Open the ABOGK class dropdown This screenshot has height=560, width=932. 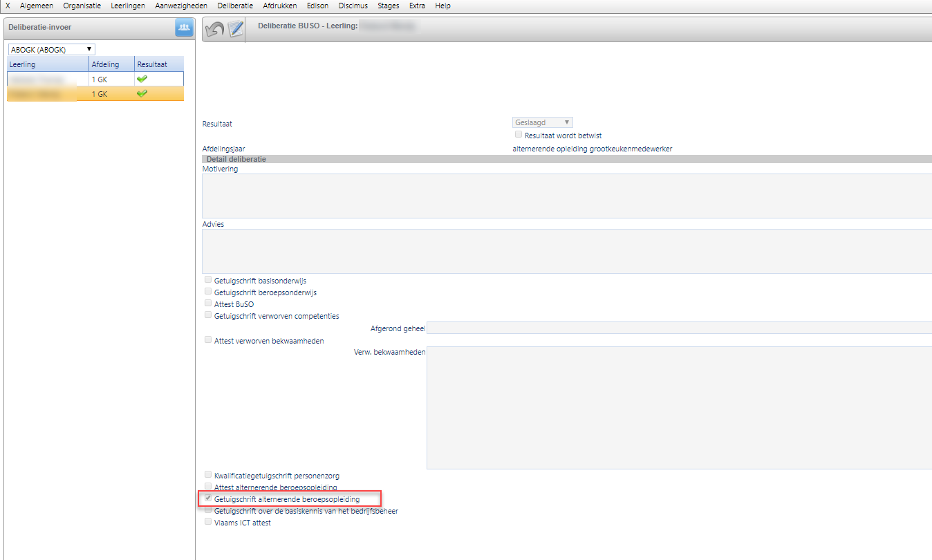click(x=51, y=50)
